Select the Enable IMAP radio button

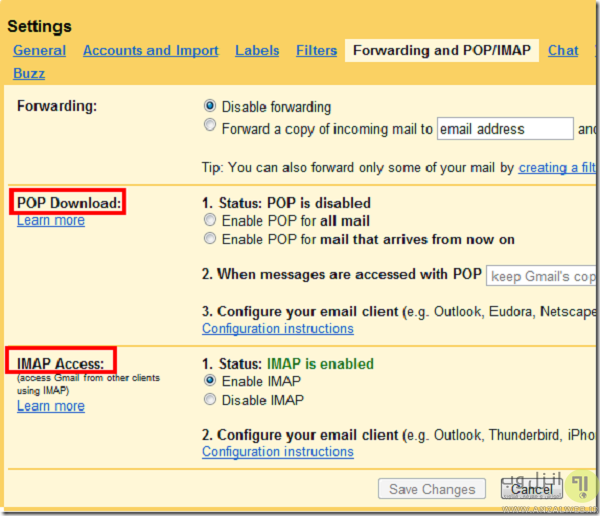210,381
